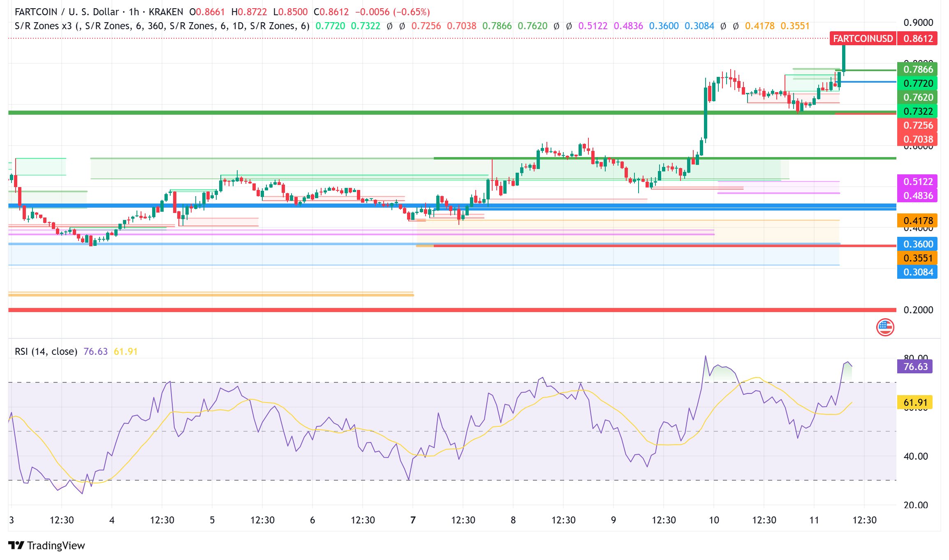Click the 0.7620 price axis label

pyautogui.click(x=918, y=97)
